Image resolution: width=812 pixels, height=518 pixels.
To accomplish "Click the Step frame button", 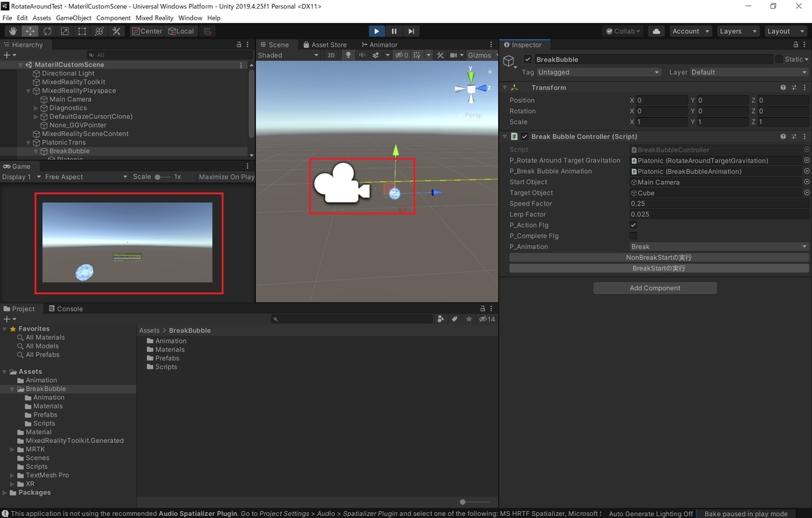I will click(411, 31).
